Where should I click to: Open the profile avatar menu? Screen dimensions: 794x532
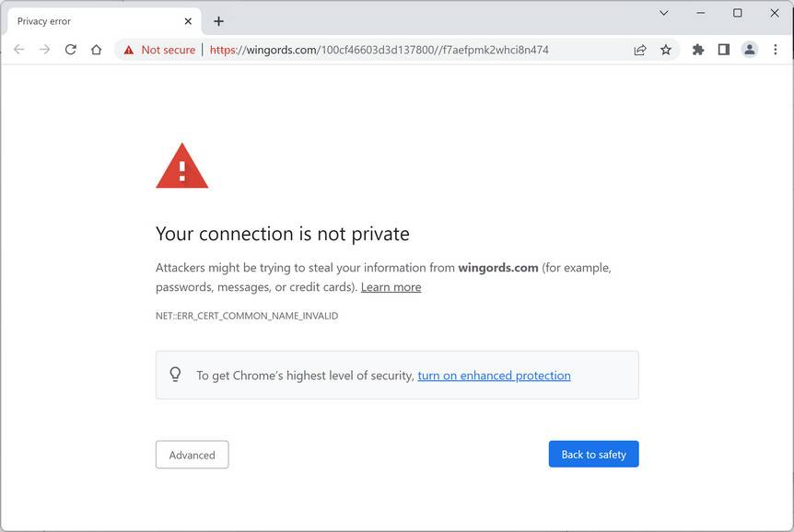[750, 50]
